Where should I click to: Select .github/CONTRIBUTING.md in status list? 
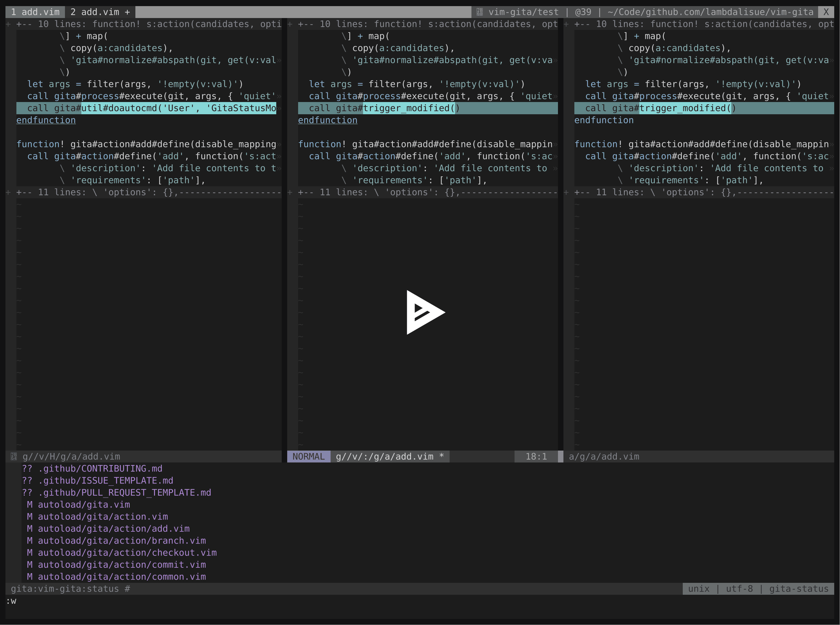[x=92, y=469]
